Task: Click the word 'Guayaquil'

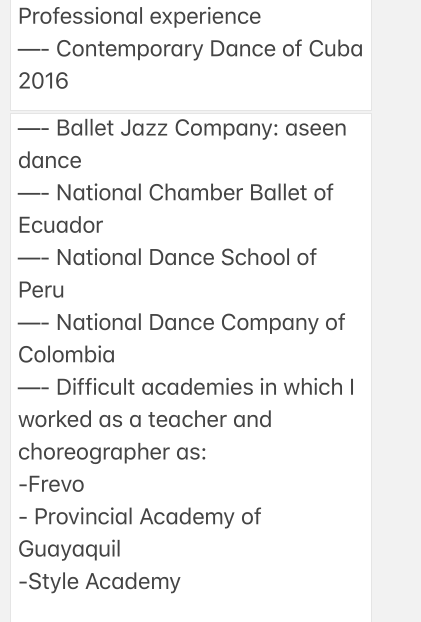Action: [69, 549]
